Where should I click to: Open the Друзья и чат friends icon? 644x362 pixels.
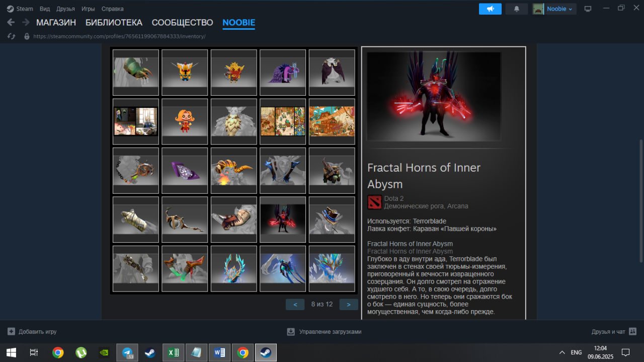(x=633, y=331)
